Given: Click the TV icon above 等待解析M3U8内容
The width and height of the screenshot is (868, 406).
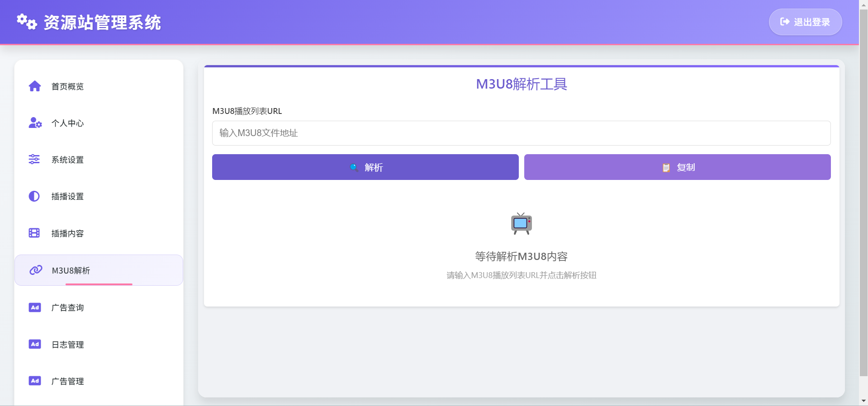Looking at the screenshot, I should (522, 223).
